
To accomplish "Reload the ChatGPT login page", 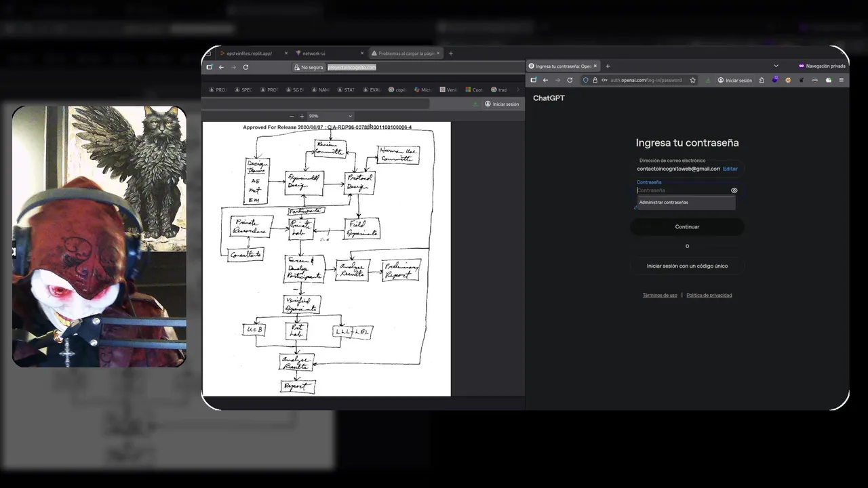I will click(x=570, y=80).
